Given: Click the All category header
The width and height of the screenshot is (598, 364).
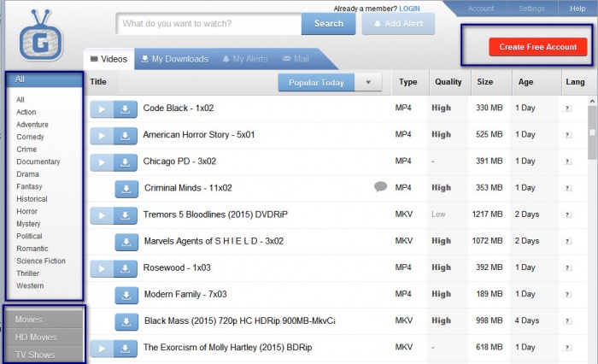Looking at the screenshot, I should (x=44, y=79).
